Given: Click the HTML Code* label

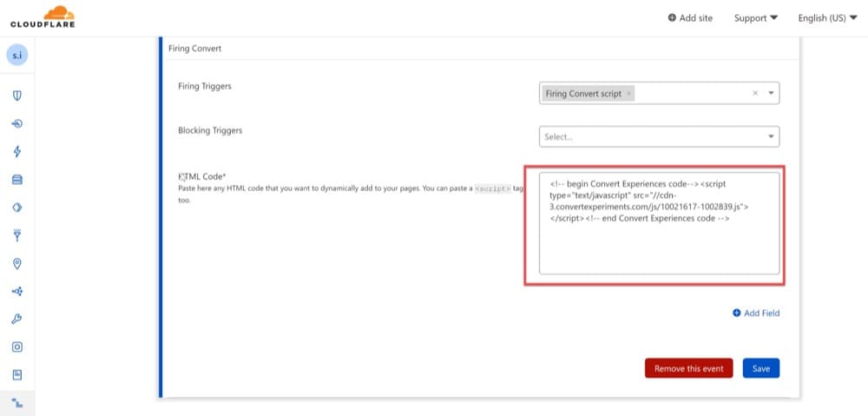Looking at the screenshot, I should (202, 176).
